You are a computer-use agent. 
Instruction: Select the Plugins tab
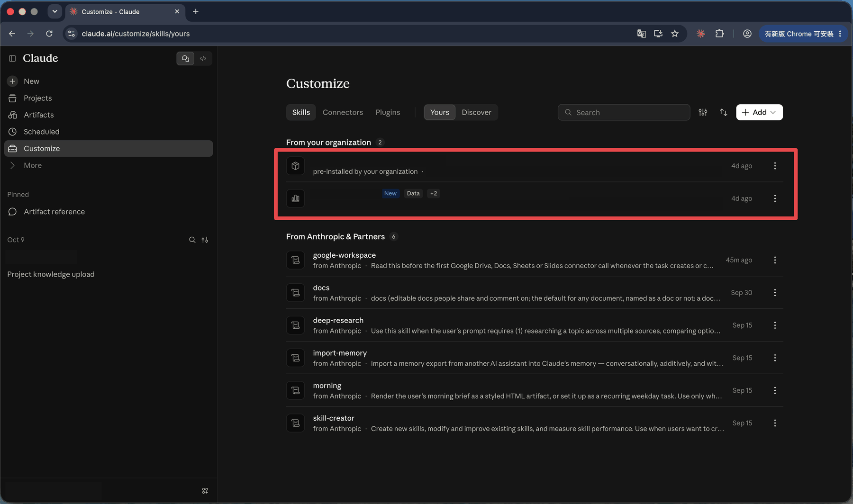[x=388, y=112]
